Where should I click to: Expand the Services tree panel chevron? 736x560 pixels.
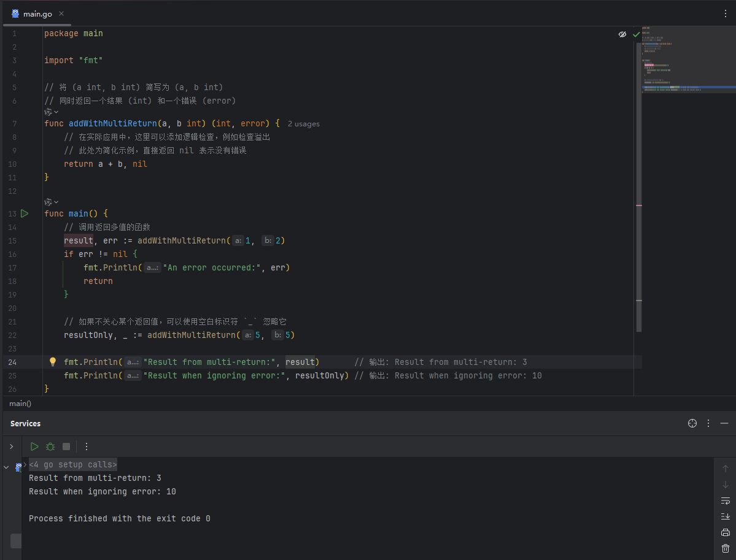click(11, 447)
